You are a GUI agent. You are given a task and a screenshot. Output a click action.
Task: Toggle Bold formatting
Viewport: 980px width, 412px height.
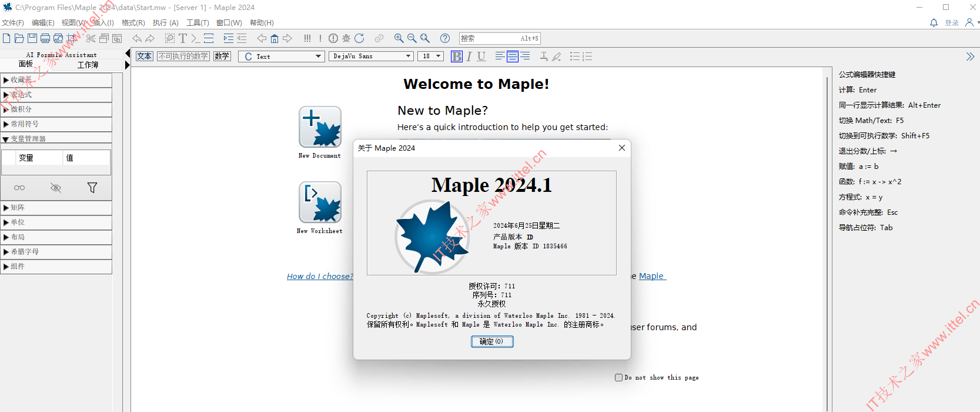pos(457,57)
